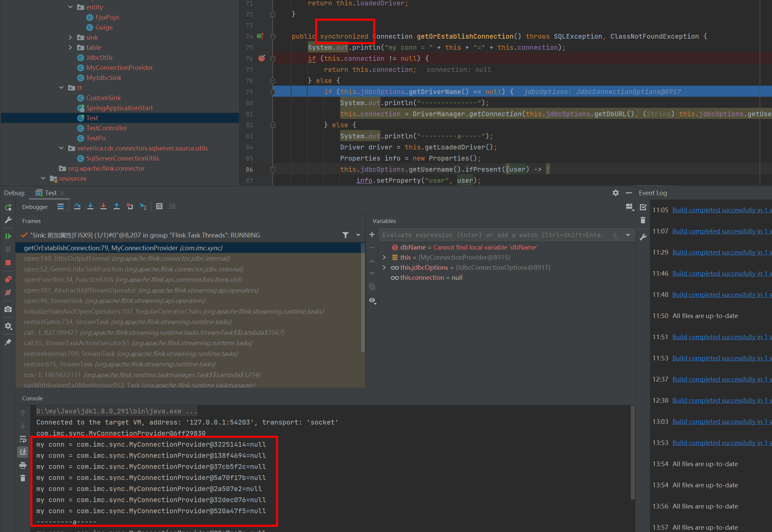
Task: Click the Run to Cursor icon
Action: tap(143, 206)
